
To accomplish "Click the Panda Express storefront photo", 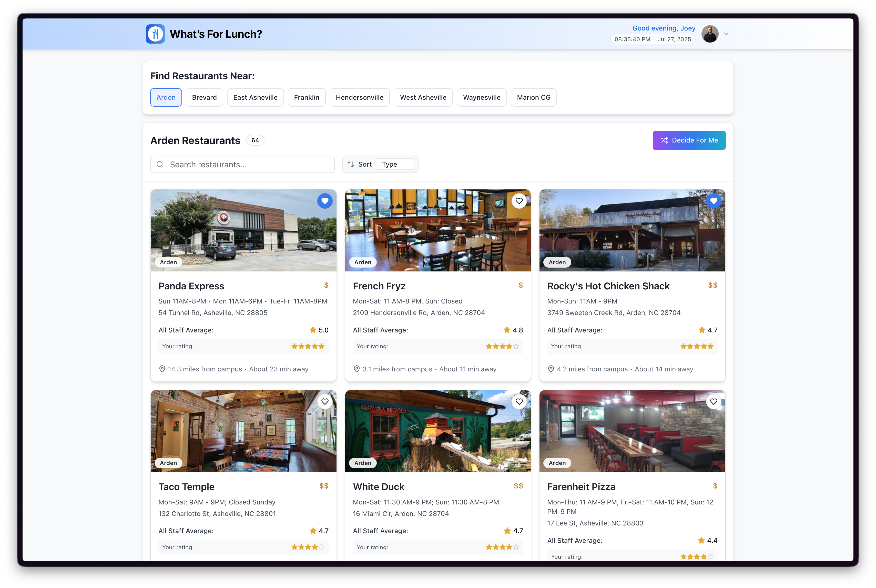I will (x=244, y=230).
